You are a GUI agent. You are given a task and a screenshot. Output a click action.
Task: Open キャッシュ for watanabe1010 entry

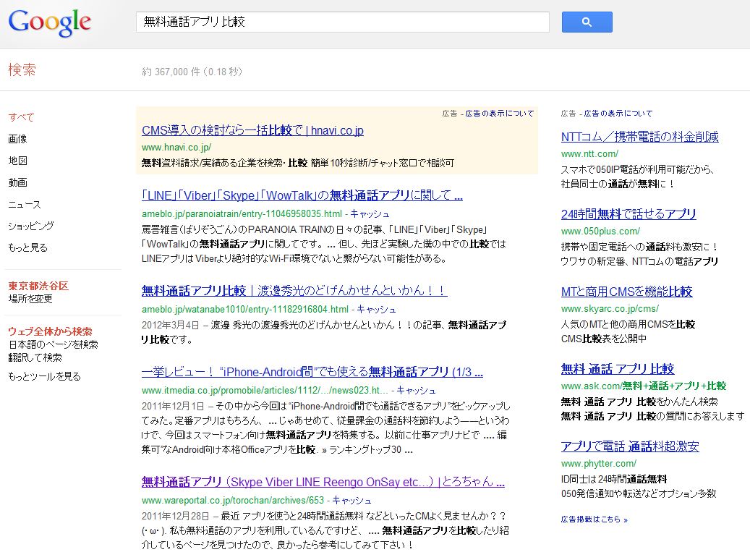[x=376, y=310]
